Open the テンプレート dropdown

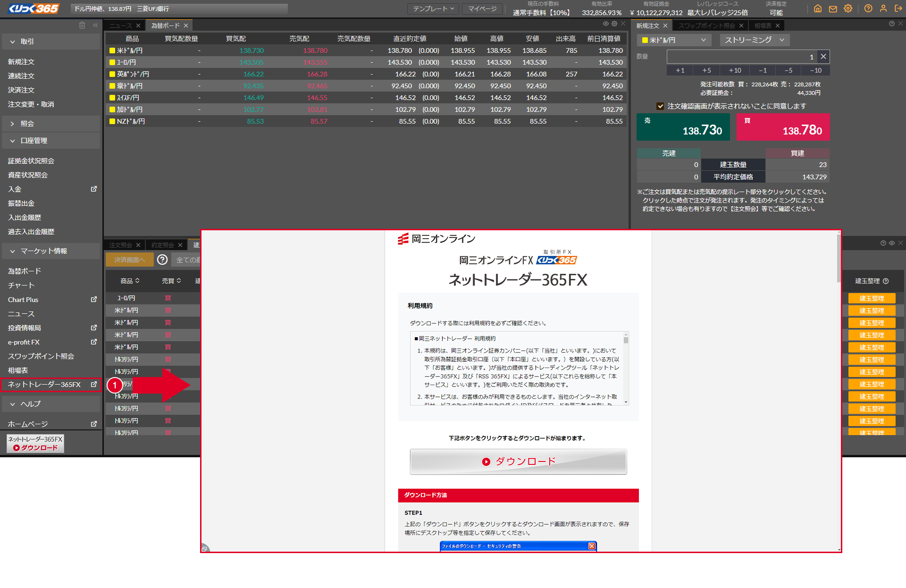433,8
